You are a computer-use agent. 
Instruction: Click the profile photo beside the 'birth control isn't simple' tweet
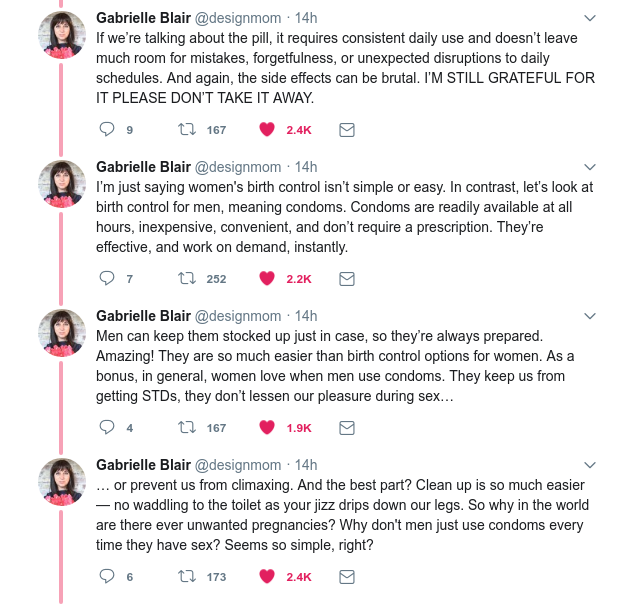click(x=61, y=184)
